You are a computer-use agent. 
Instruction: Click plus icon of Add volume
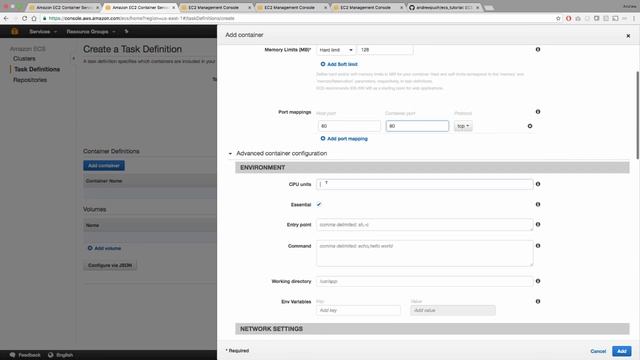click(x=90, y=248)
